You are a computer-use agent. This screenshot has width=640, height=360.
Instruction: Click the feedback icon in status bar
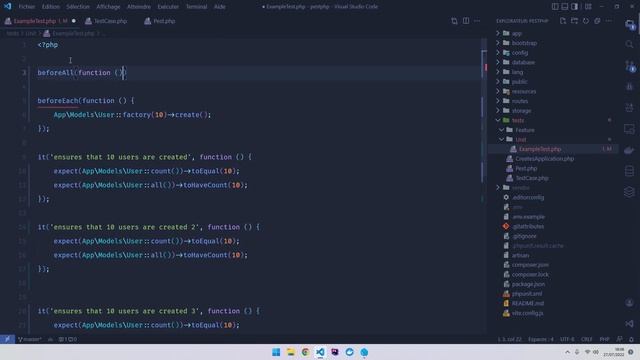[x=620, y=339]
